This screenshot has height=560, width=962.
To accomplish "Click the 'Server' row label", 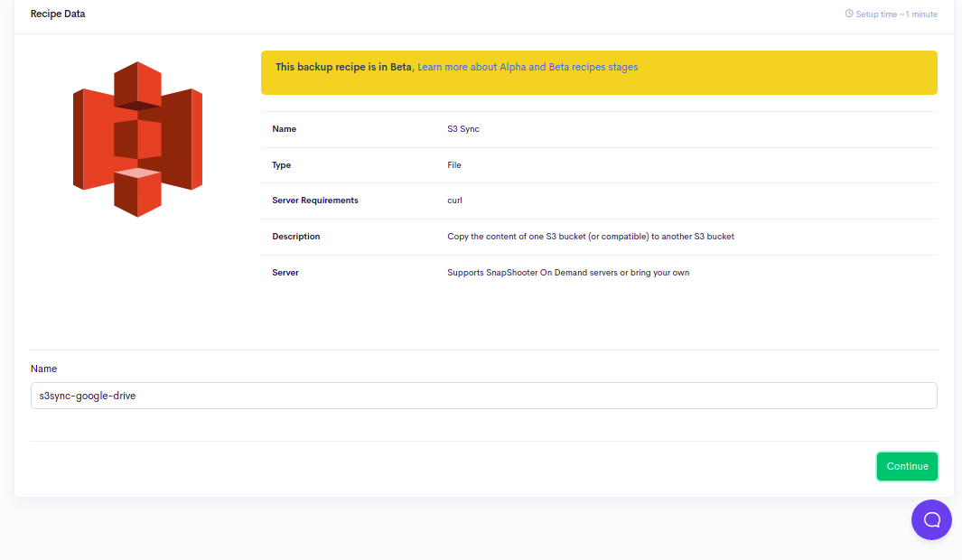I will pyautogui.click(x=285, y=273).
